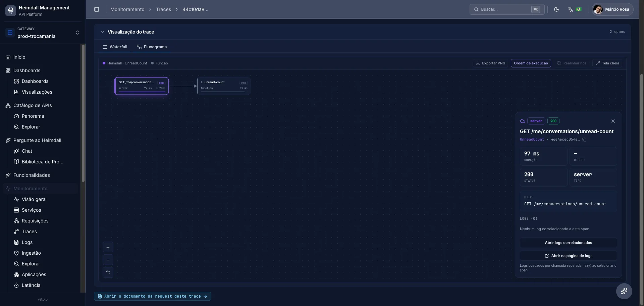Zoom out with the minus button
Screen dimensions: 644x306
(108, 260)
